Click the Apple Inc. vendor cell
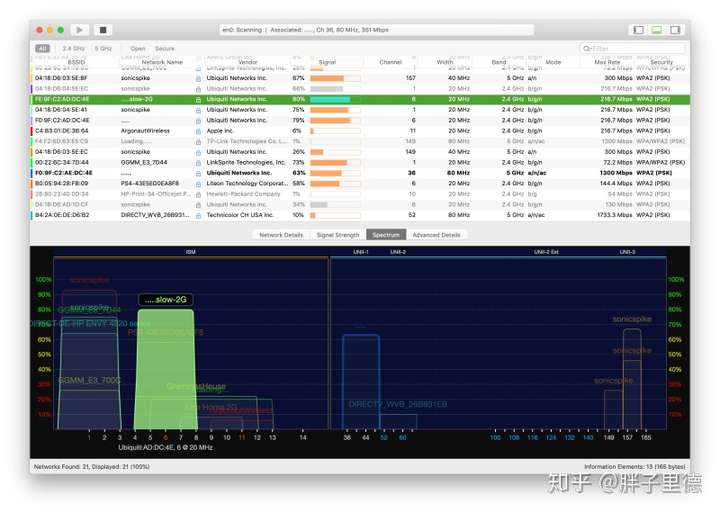Screen dimensions: 720x513 pos(220,131)
